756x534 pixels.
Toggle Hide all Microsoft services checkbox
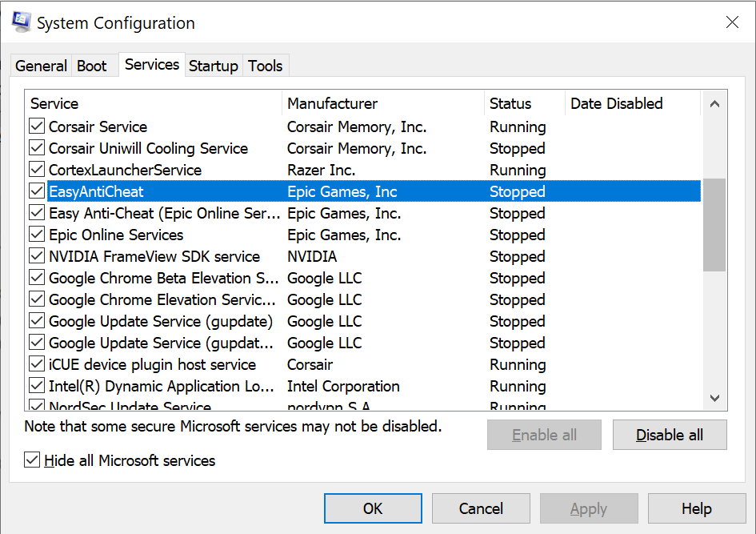click(x=32, y=460)
